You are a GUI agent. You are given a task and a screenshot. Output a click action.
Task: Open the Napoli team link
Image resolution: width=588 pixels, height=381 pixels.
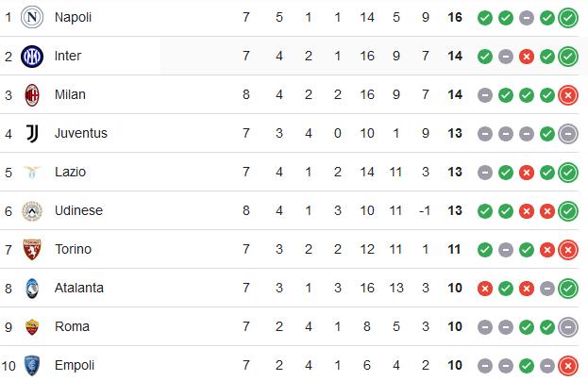73,17
